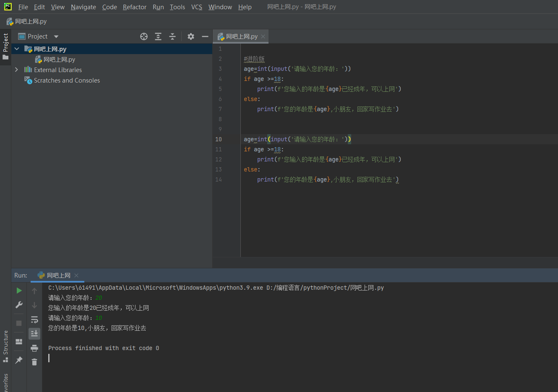Toggle scroll to end in console
This screenshot has width=558, height=392.
[x=34, y=333]
